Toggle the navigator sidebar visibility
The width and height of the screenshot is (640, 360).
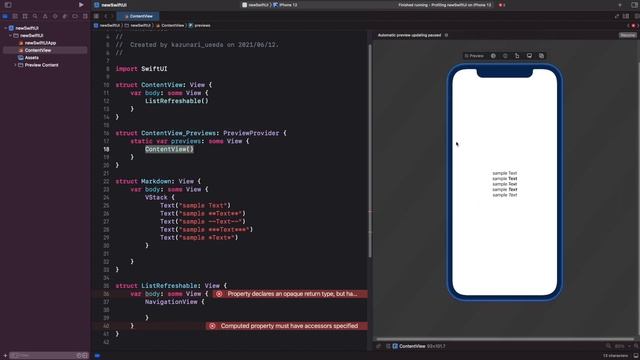[8, 5]
